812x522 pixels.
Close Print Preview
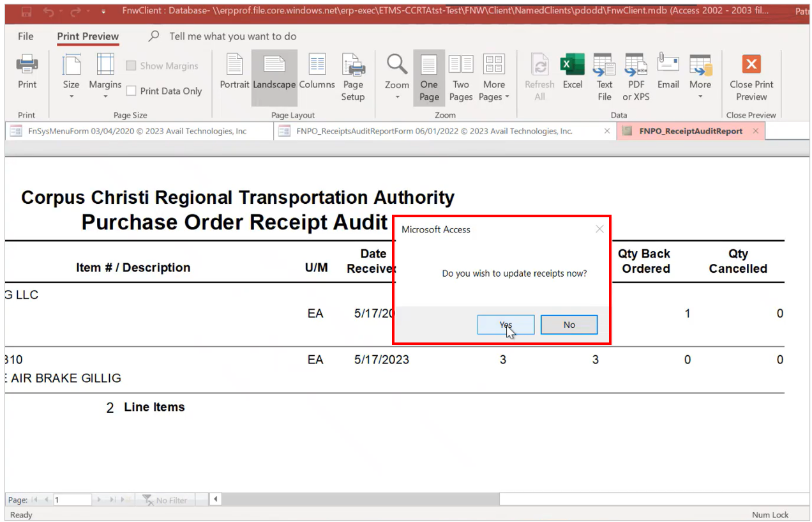(751, 78)
